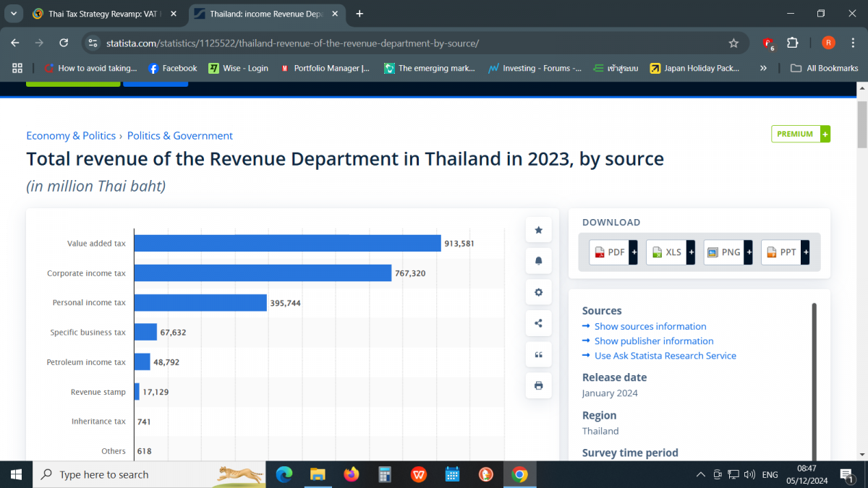Download the chart as PNG
Screen dimensions: 868x488
coord(728,252)
